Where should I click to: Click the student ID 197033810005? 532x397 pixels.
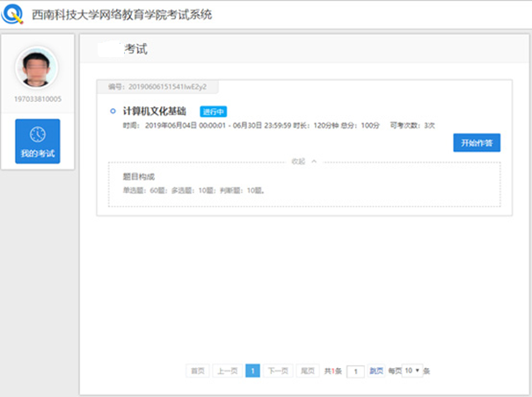pos(37,99)
